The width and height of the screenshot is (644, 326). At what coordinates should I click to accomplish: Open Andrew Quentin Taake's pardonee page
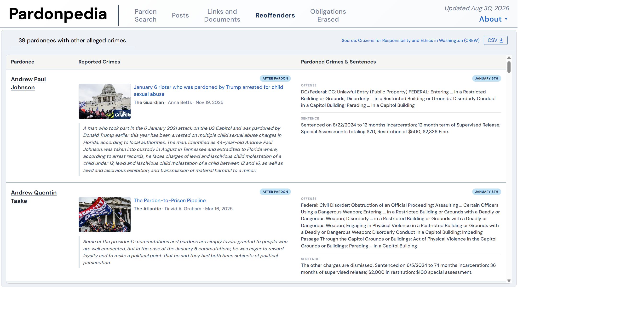click(x=34, y=197)
